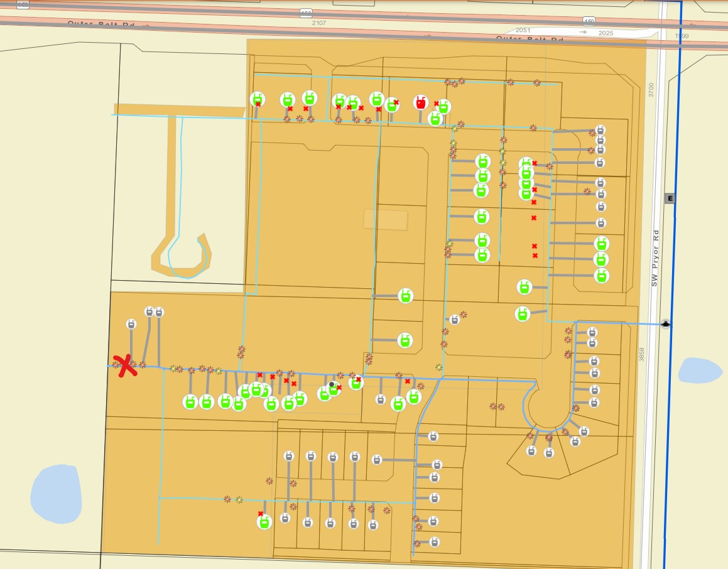Click the large hand-drawn red X mark
The height and width of the screenshot is (569, 728).
[x=125, y=365]
